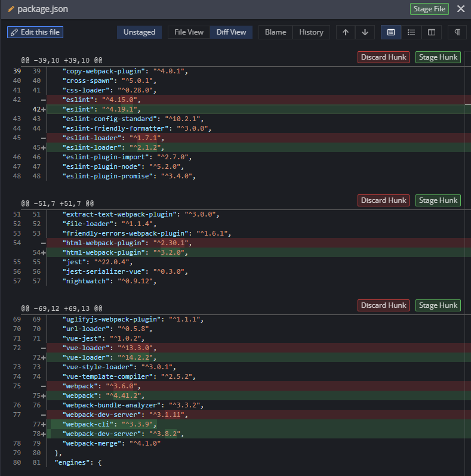Screen dimensions: 471x476
Task: Select added "vue-loader": "^14.2.2" line
Action: coord(259,358)
